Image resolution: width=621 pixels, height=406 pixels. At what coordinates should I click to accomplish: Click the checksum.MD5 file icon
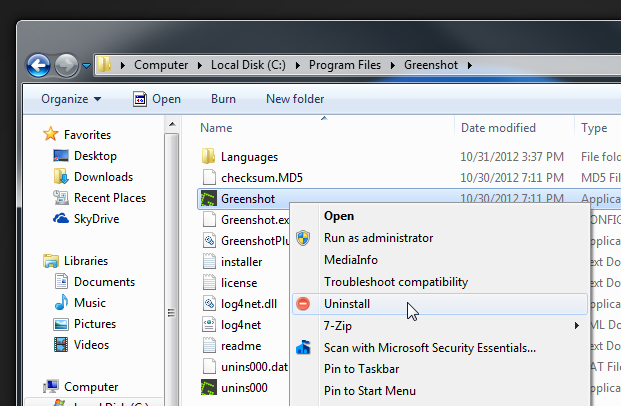coord(209,177)
